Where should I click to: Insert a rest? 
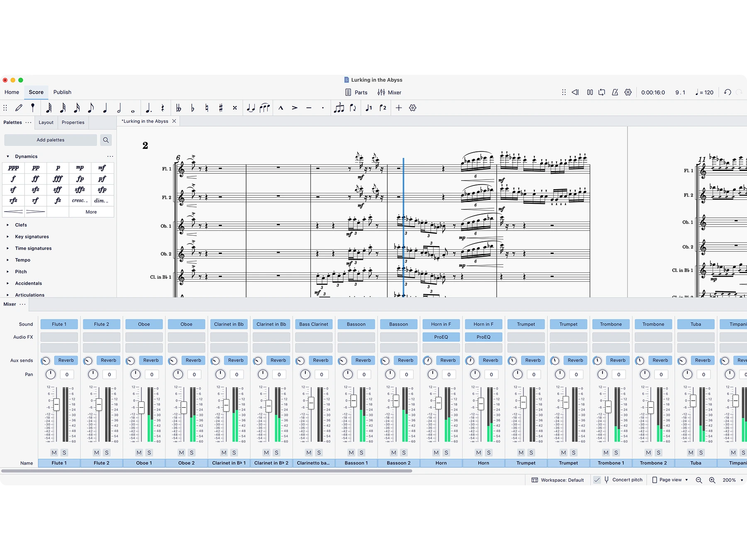click(162, 108)
